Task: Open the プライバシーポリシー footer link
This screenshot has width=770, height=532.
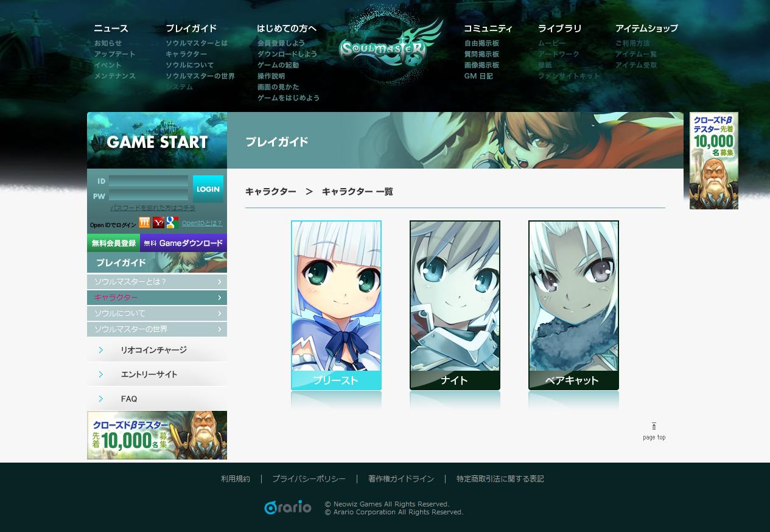Action: click(309, 479)
